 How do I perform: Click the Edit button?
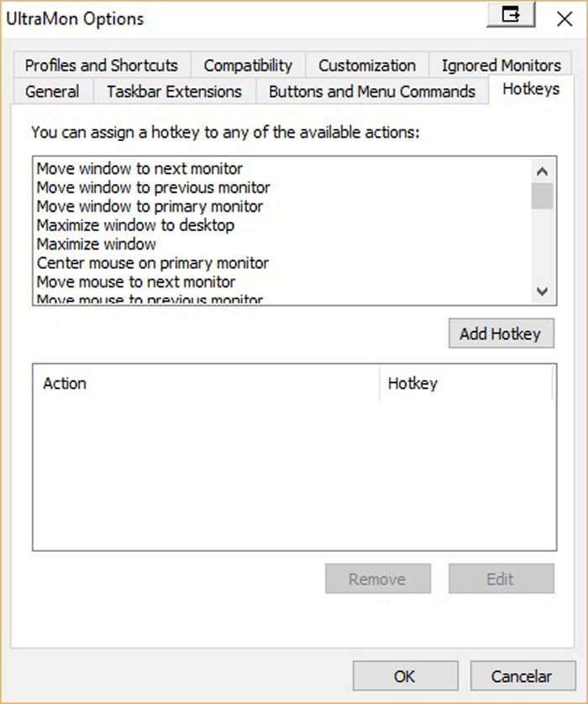pos(501,579)
